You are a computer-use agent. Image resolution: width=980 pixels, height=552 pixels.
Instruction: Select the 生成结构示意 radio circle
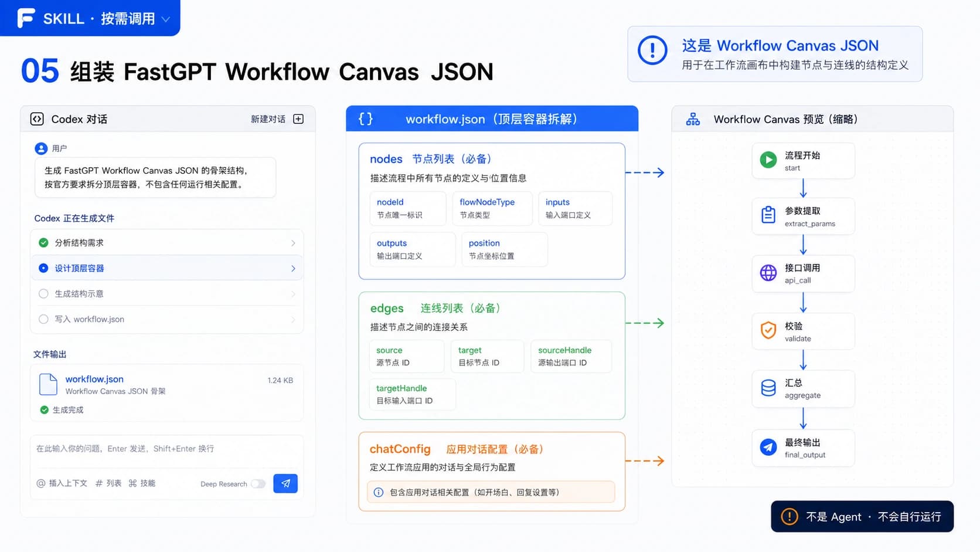tap(43, 294)
